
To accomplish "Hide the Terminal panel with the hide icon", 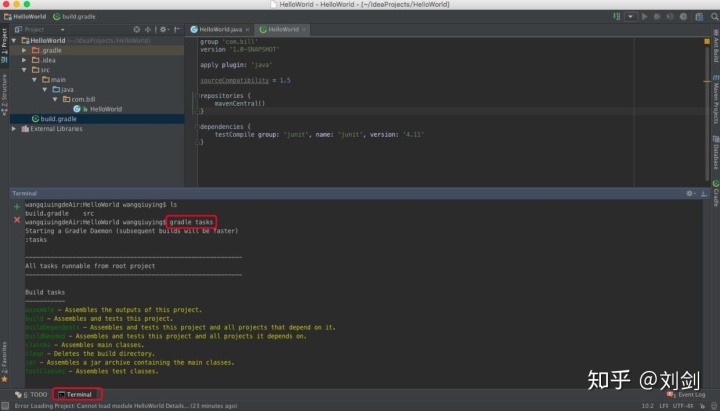I will coord(704,193).
